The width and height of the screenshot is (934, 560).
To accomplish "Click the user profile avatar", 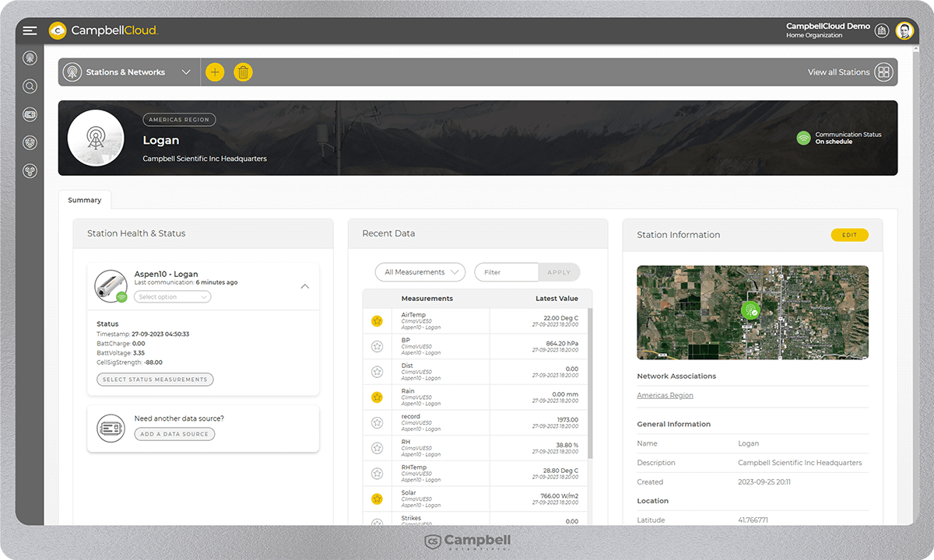I will coord(904,31).
